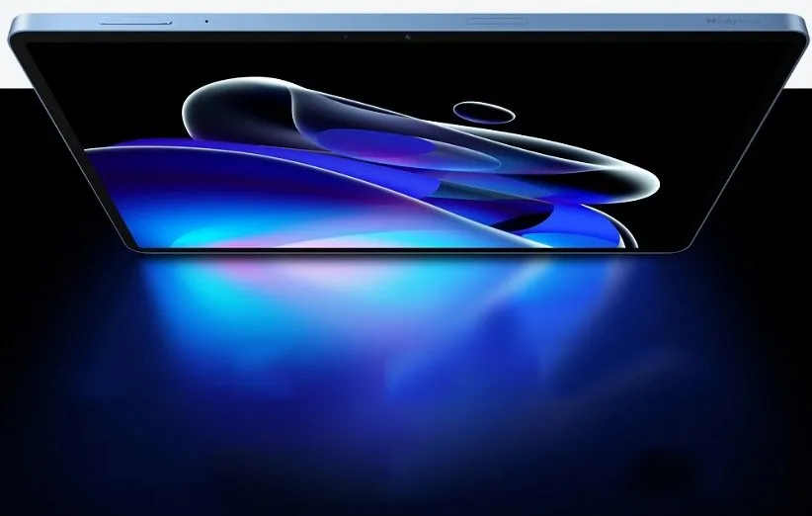This screenshot has height=516, width=812.
Task: Click the front camera lens in the top bezel
Action: tap(406, 39)
